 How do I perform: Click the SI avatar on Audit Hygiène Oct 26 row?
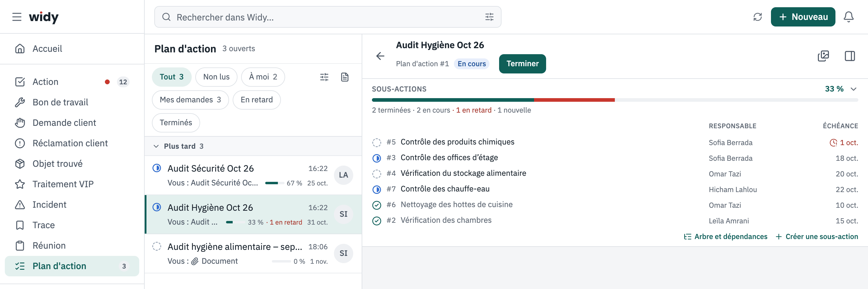343,214
